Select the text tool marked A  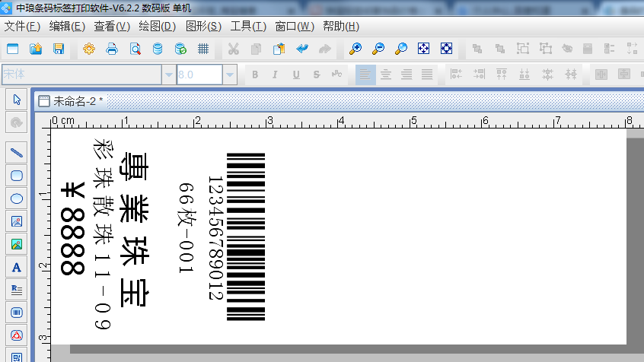click(x=17, y=267)
